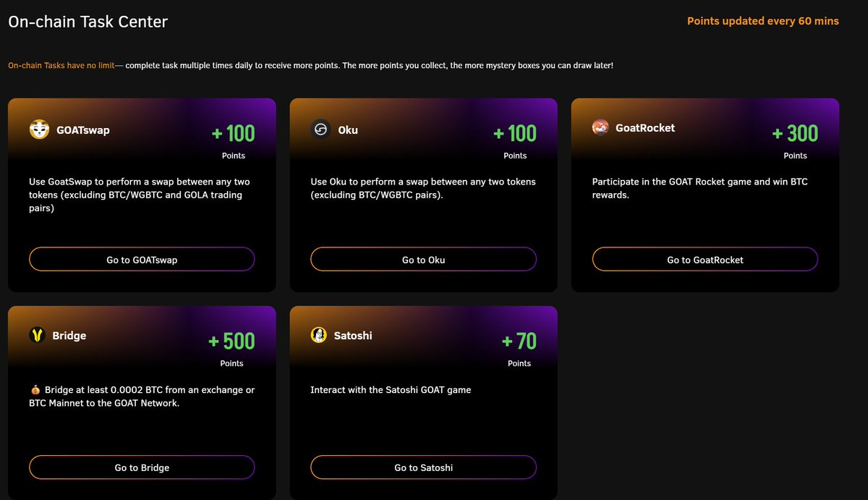Click the On-chain Task Center heading
This screenshot has height=500, width=868.
[x=88, y=22]
